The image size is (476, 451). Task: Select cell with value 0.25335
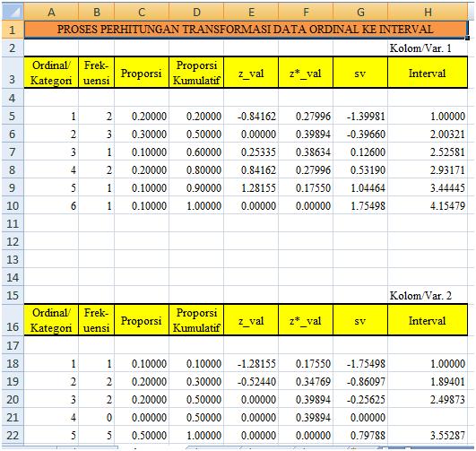pos(251,152)
